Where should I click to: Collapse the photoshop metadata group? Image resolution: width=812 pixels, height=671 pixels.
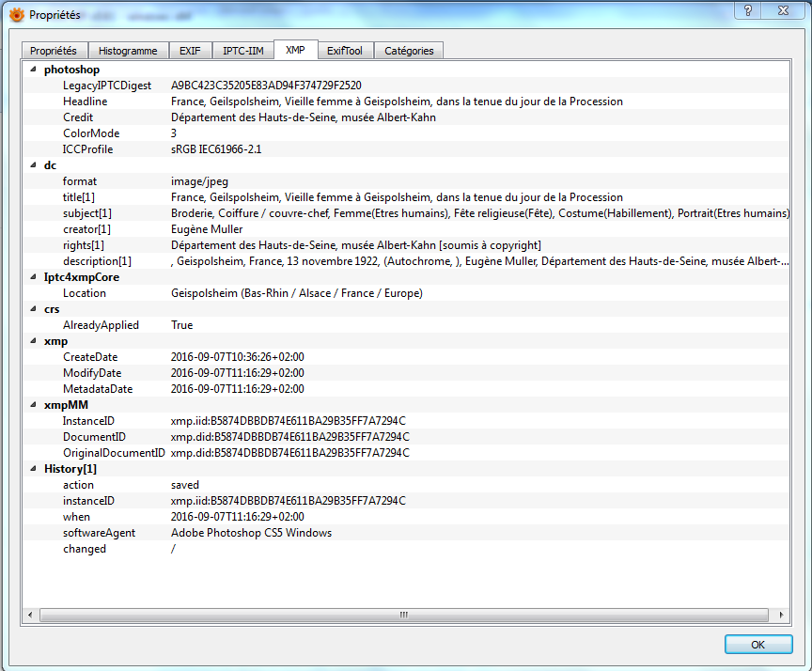pyautogui.click(x=35, y=70)
